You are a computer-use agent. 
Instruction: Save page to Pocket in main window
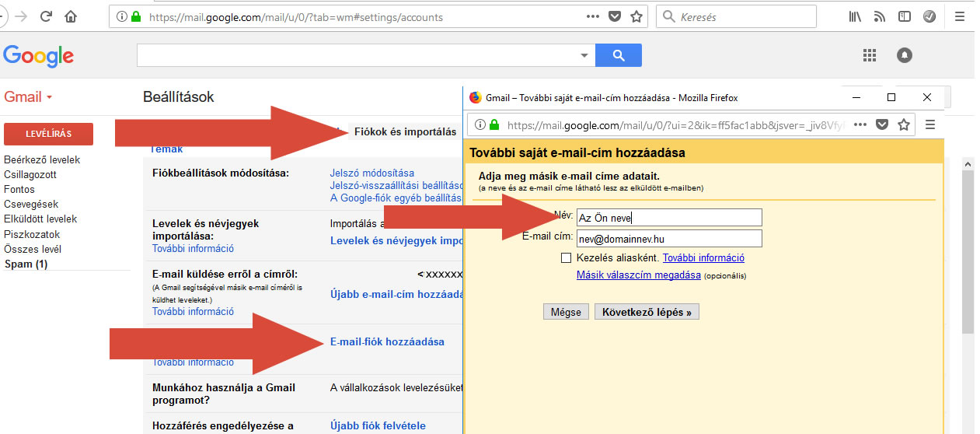pos(615,16)
